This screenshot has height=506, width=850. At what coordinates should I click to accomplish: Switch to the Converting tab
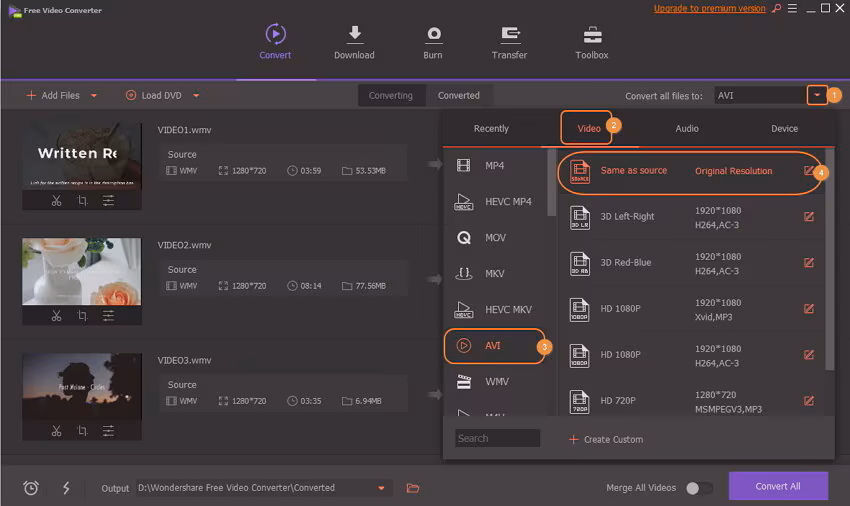[x=391, y=95]
